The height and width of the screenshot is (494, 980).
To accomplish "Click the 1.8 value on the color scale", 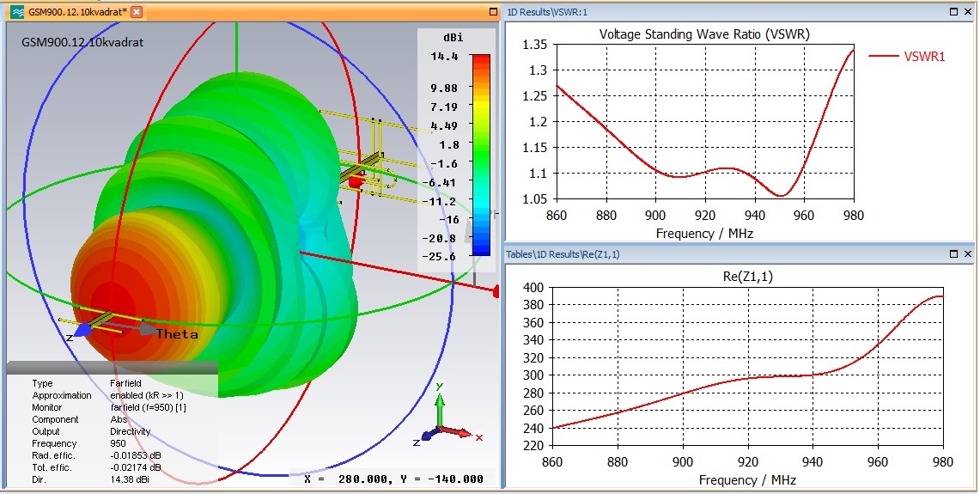I will [450, 144].
